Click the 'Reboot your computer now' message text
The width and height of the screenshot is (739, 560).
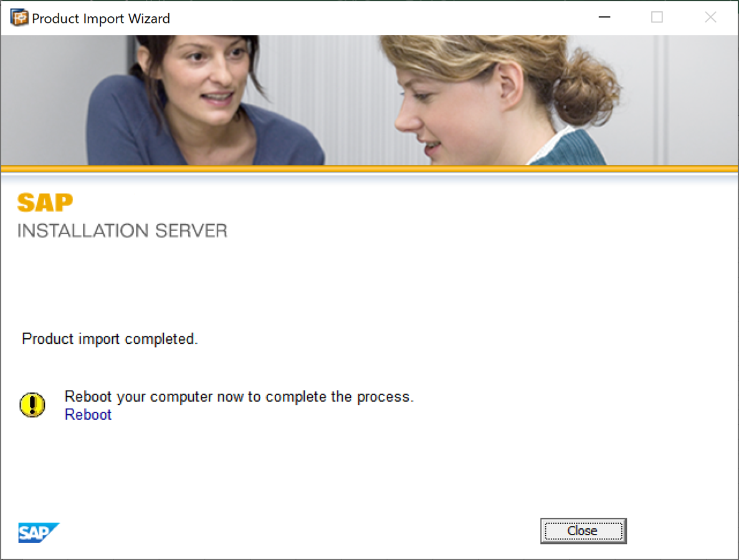pyautogui.click(x=239, y=397)
